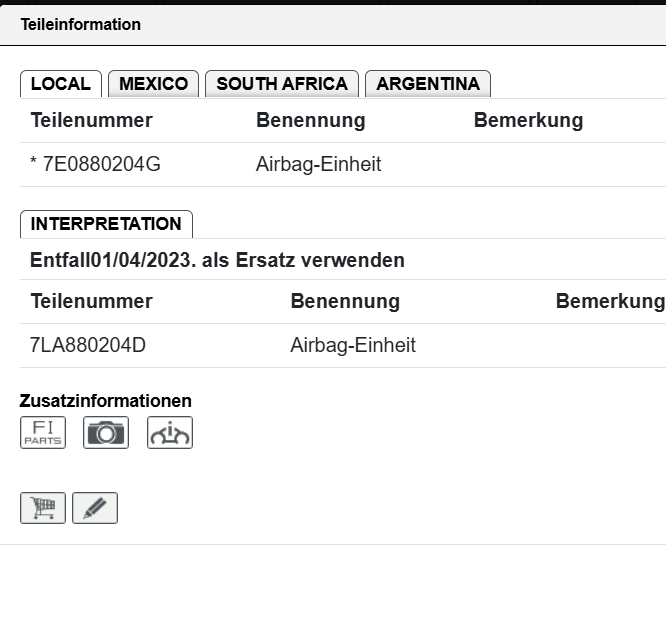
Task: Click the Entfall 01/04/2023 replacement notice
Action: click(x=217, y=260)
